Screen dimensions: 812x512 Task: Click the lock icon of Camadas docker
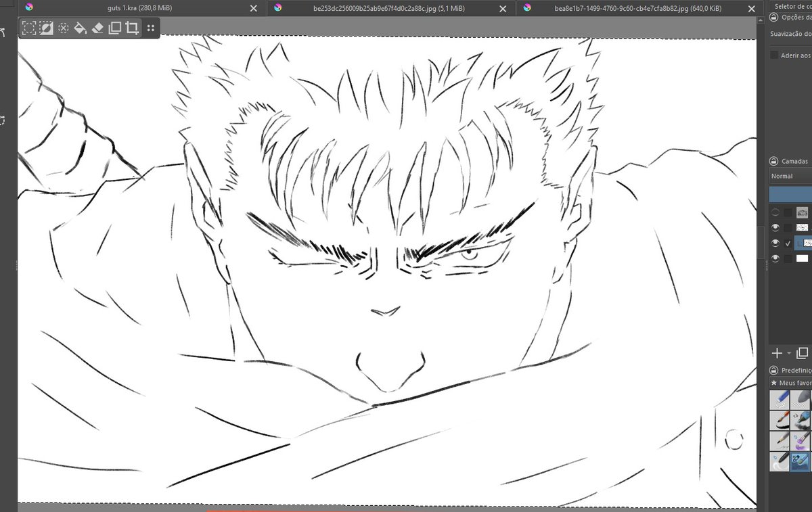point(773,161)
